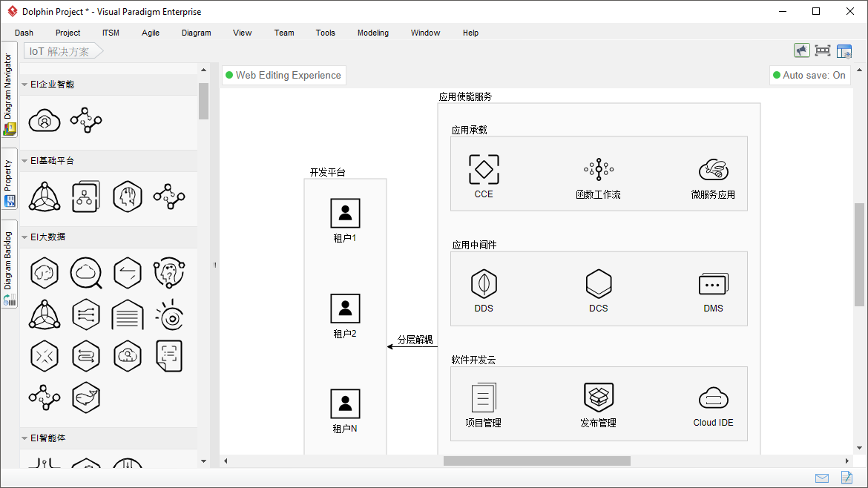Select the Cloud IDE icon
The height and width of the screenshot is (488, 868).
[x=713, y=398]
